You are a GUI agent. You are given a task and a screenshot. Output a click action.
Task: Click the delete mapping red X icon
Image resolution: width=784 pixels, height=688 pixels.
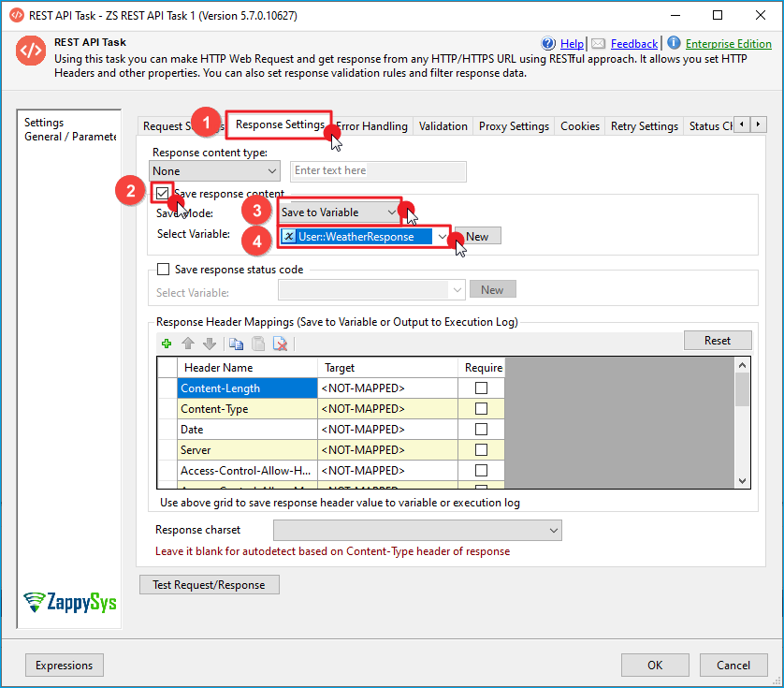point(280,344)
